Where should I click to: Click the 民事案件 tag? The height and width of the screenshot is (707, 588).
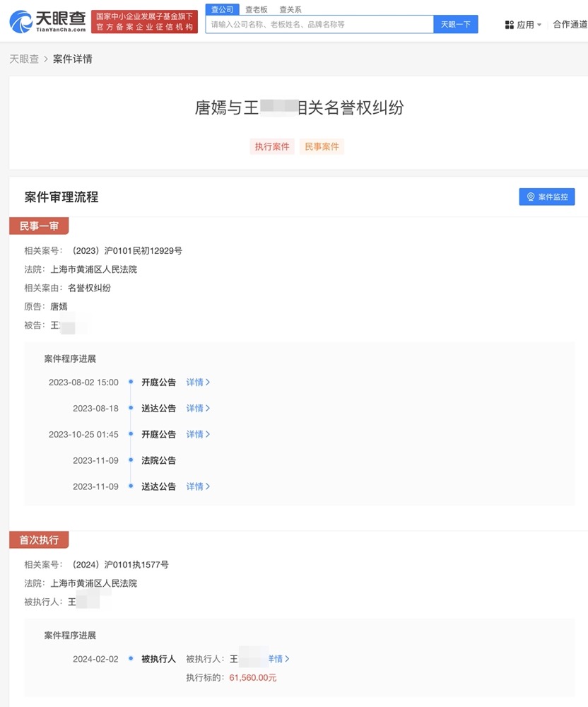pyautogui.click(x=322, y=147)
